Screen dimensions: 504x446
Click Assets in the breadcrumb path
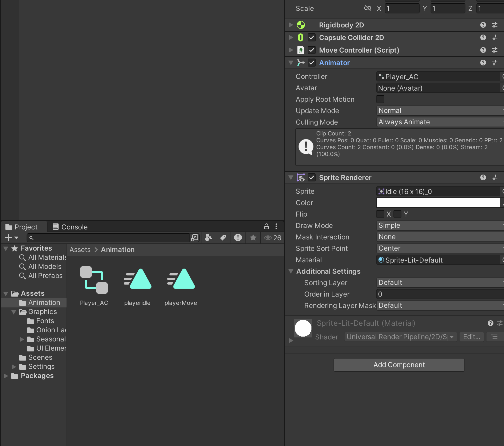[x=80, y=250]
